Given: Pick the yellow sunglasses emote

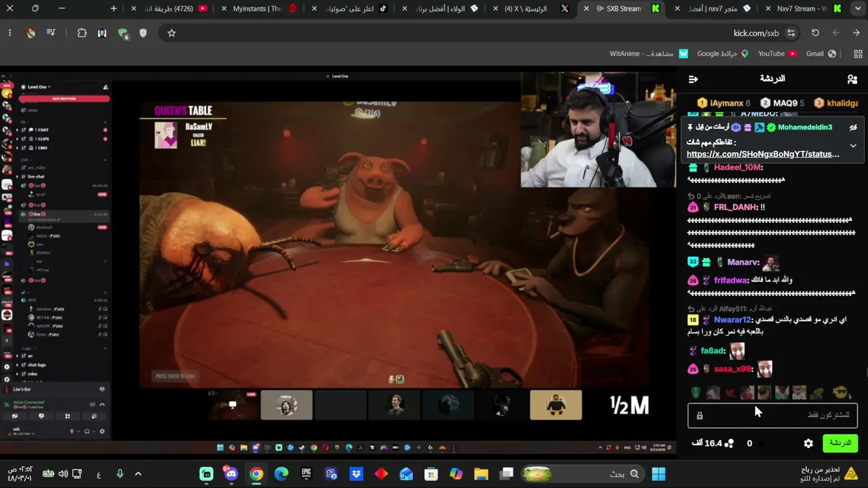Looking at the screenshot, I should [x=841, y=392].
